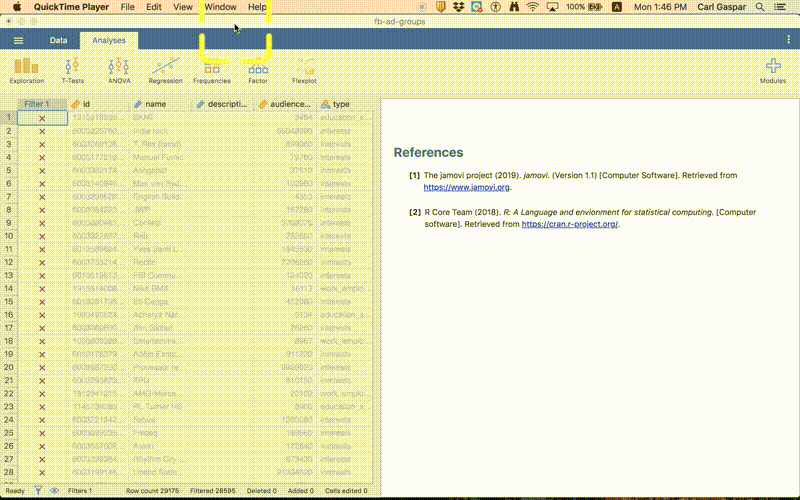The height and width of the screenshot is (500, 800).
Task: Open the Regression analysis menu
Action: (165, 69)
